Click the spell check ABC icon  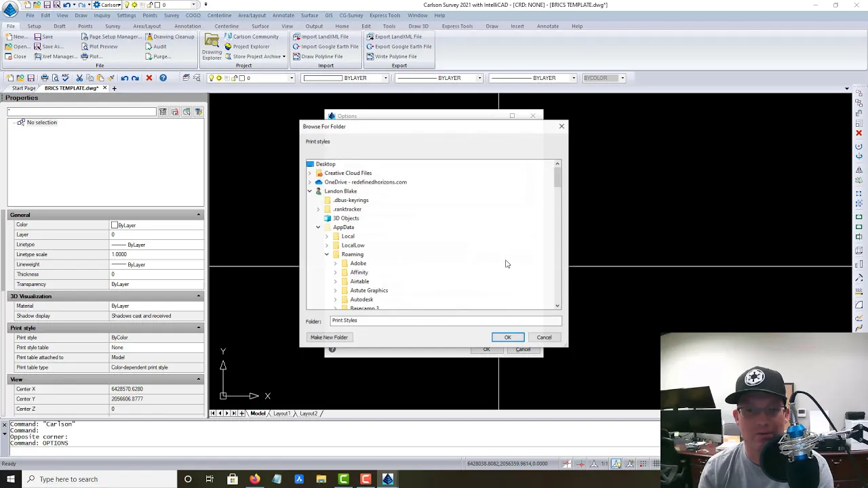[x=65, y=78]
